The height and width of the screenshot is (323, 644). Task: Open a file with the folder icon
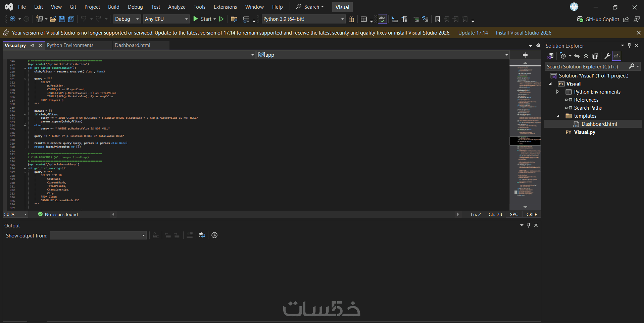coord(53,19)
